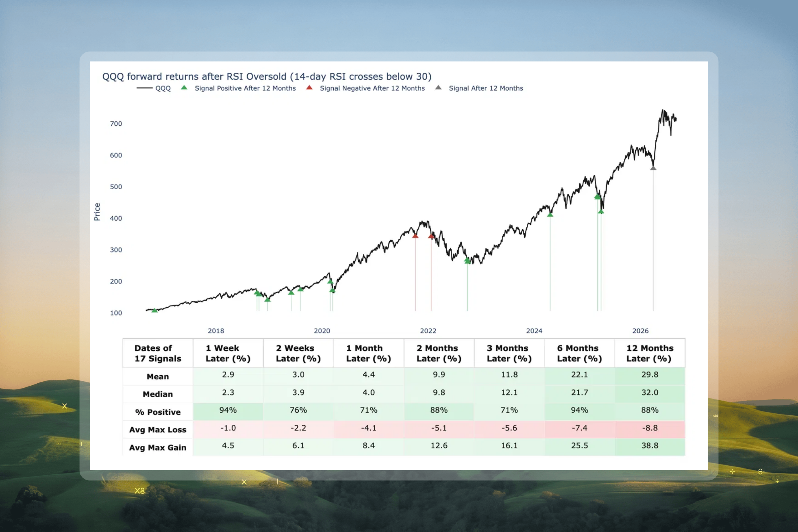
Task: Click the % Positive row label
Action: click(158, 412)
